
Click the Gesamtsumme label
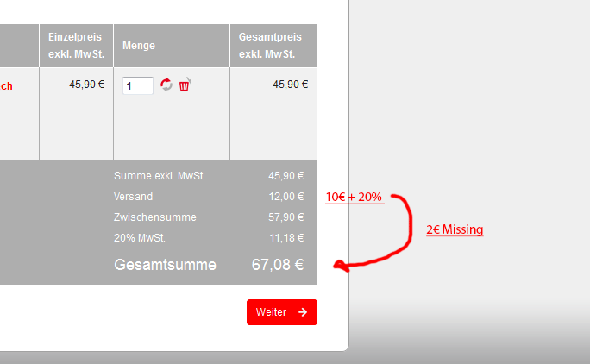pyautogui.click(x=166, y=265)
